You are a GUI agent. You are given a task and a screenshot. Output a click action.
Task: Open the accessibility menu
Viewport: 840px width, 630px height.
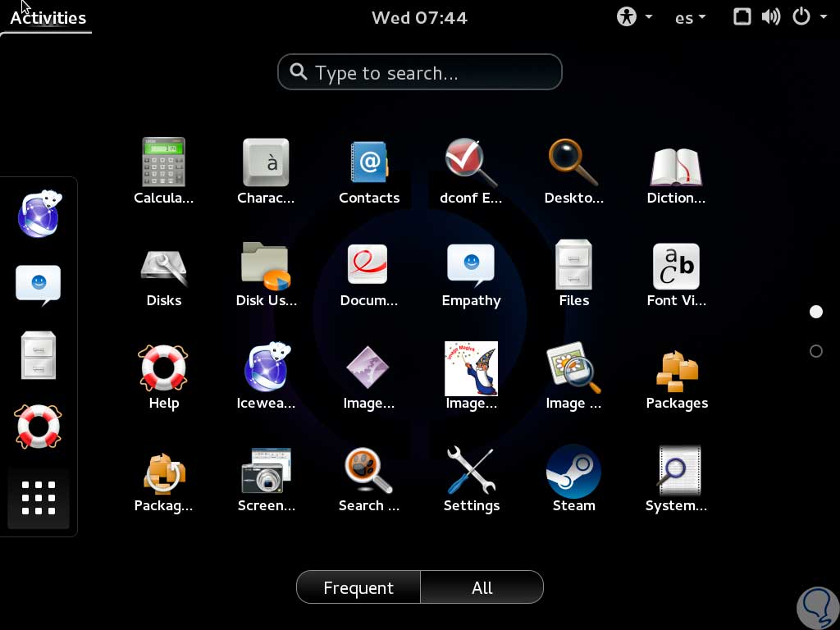click(x=634, y=16)
